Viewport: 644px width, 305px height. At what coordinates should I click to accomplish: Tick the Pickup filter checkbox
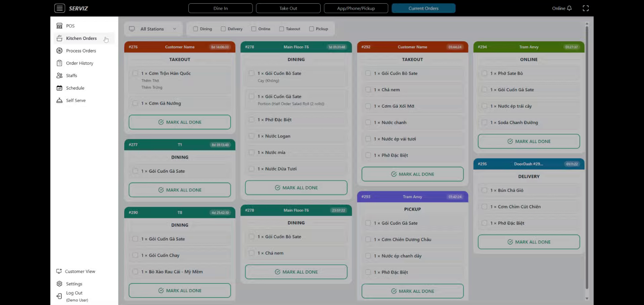312,29
